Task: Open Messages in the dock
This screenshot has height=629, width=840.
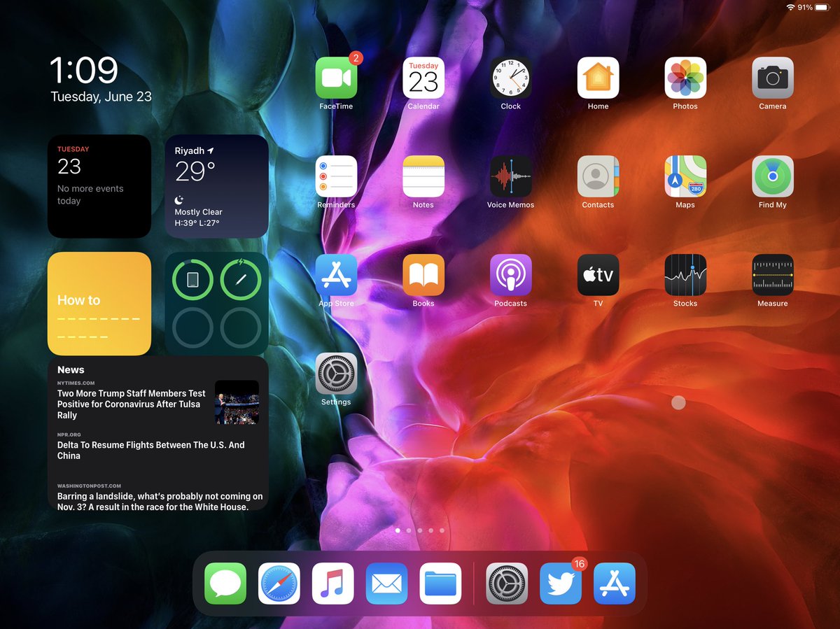Action: [x=225, y=584]
